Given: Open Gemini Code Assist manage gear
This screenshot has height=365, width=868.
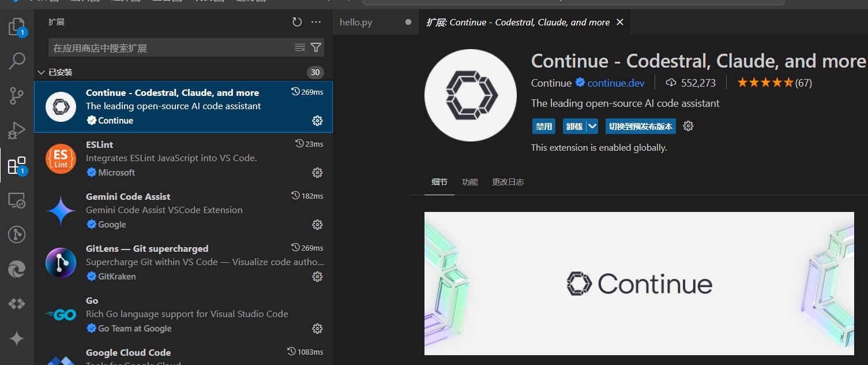Looking at the screenshot, I should coord(317,224).
